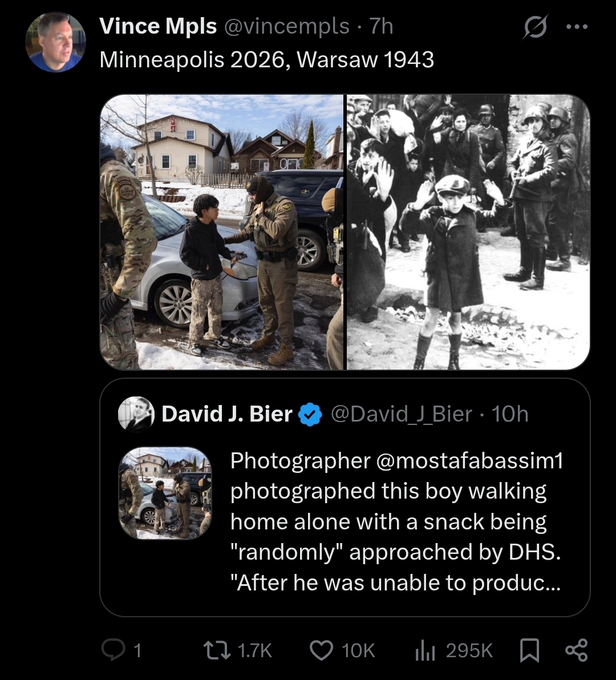616x680 pixels.
Task: Open the reply comment icon
Action: 113,650
